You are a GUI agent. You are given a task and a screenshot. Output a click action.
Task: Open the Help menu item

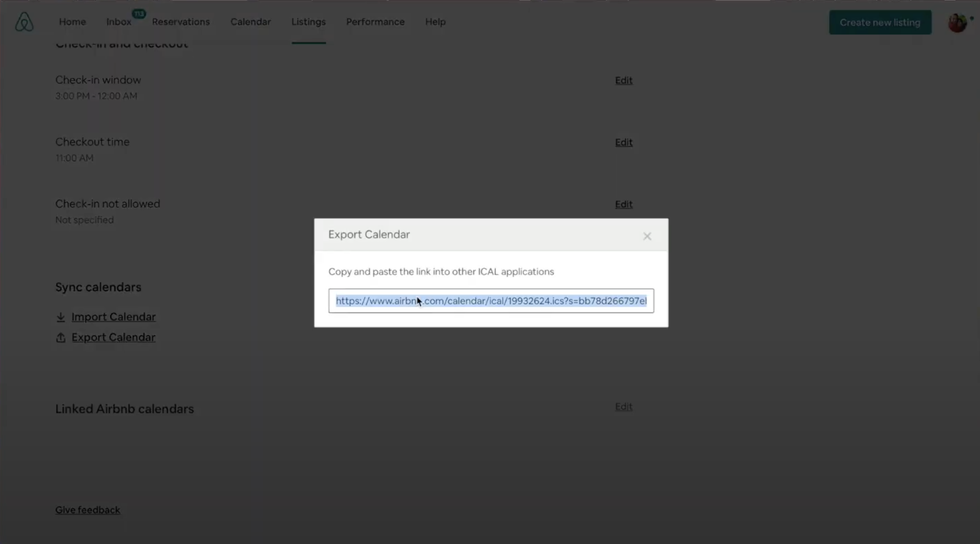[x=435, y=22]
